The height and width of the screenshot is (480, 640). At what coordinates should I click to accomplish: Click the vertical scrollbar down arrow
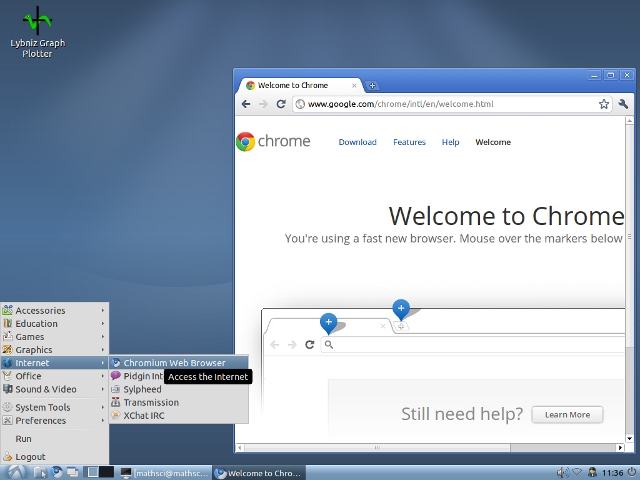629,438
